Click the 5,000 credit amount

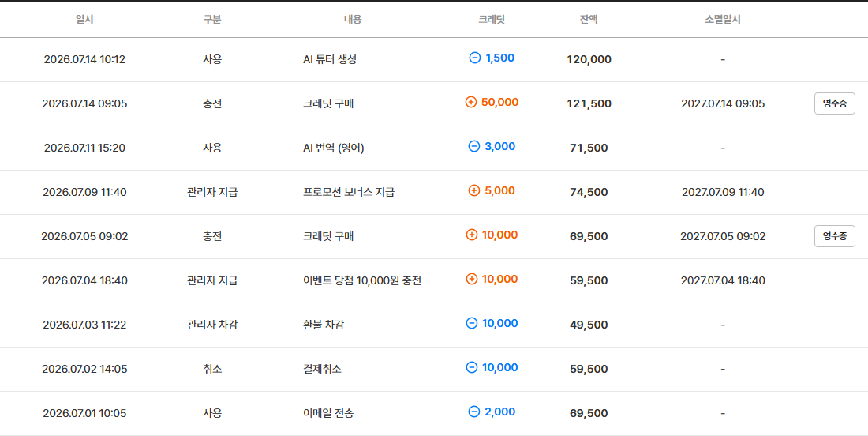499,191
